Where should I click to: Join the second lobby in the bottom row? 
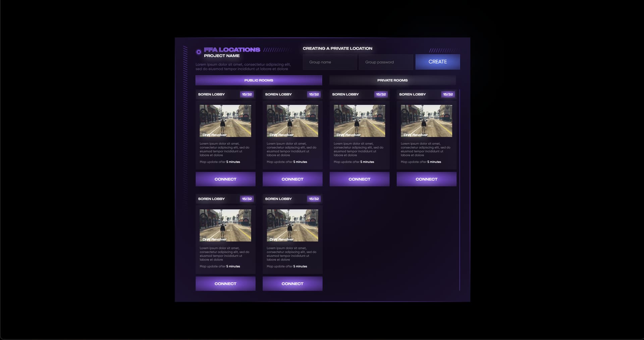[x=292, y=284]
